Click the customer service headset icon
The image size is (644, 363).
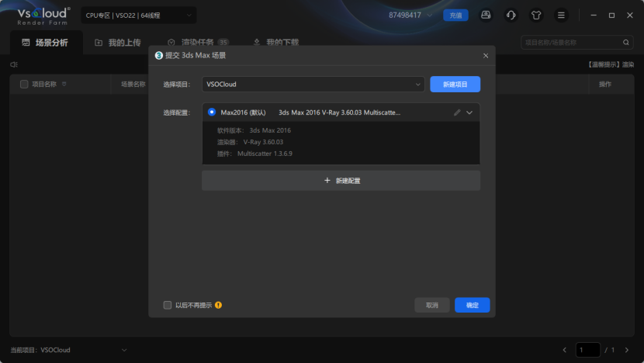[x=511, y=15]
